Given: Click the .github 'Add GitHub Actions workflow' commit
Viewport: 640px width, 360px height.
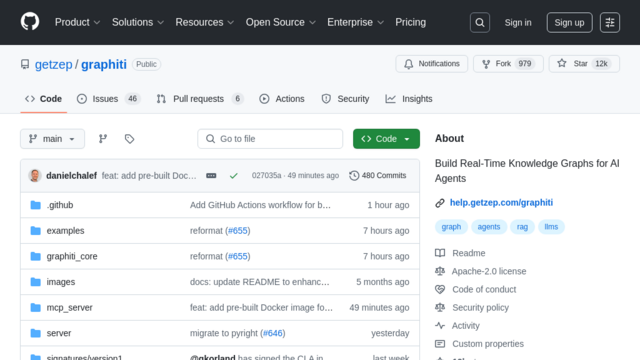Looking at the screenshot, I should (x=260, y=205).
